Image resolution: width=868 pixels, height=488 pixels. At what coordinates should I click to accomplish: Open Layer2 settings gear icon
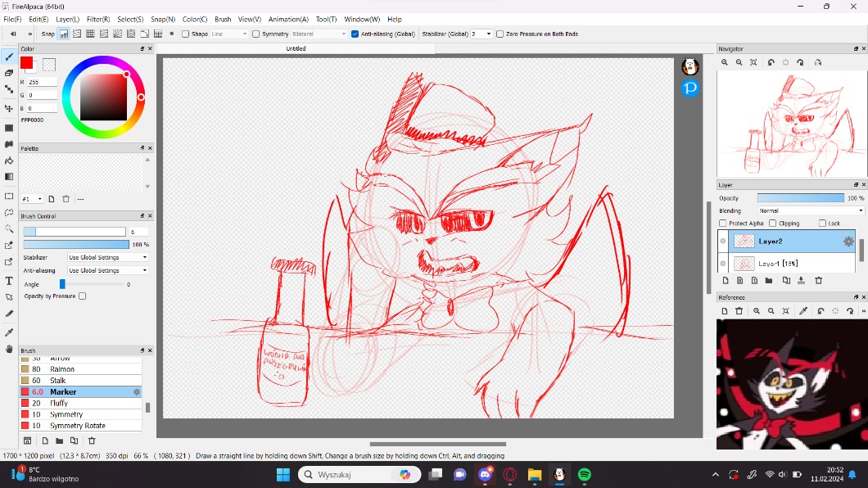click(848, 242)
